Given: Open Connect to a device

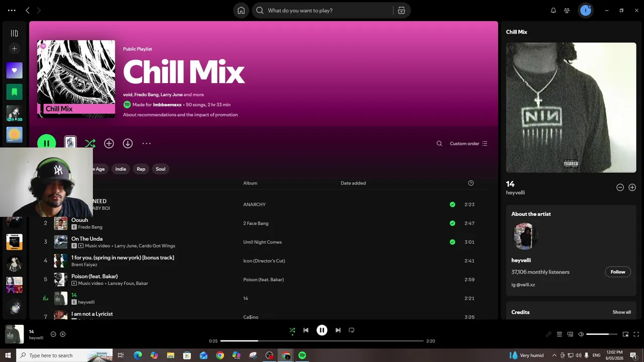Looking at the screenshot, I should (x=570, y=334).
